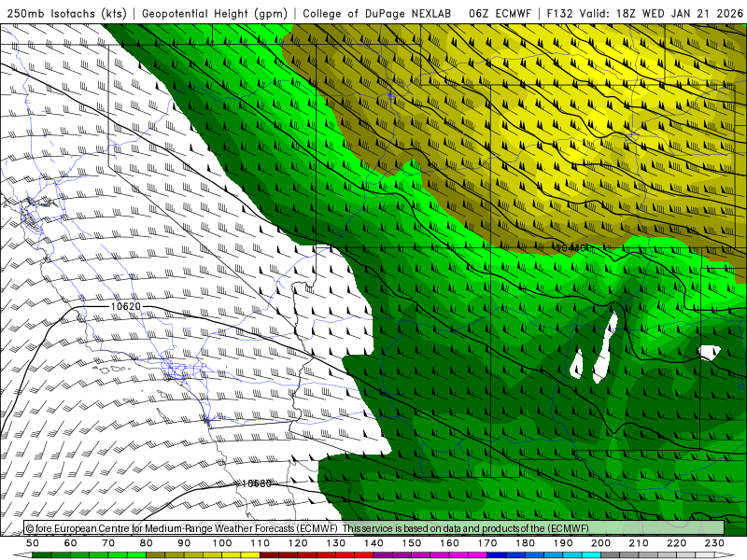Select legend value 160
Image resolution: width=747 pixels, height=560 pixels.
449,543
